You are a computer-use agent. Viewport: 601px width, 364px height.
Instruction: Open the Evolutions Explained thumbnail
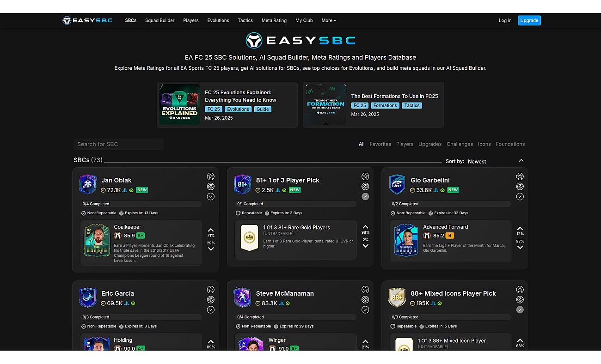point(180,105)
